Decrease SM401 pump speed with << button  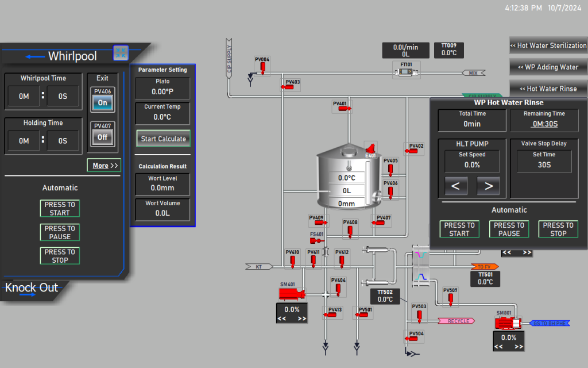click(x=281, y=319)
